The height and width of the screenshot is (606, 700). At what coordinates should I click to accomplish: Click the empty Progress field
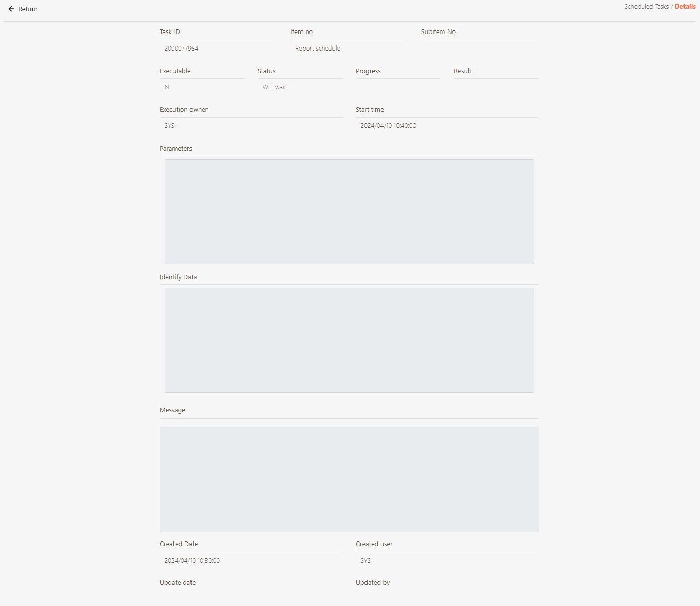pos(397,87)
